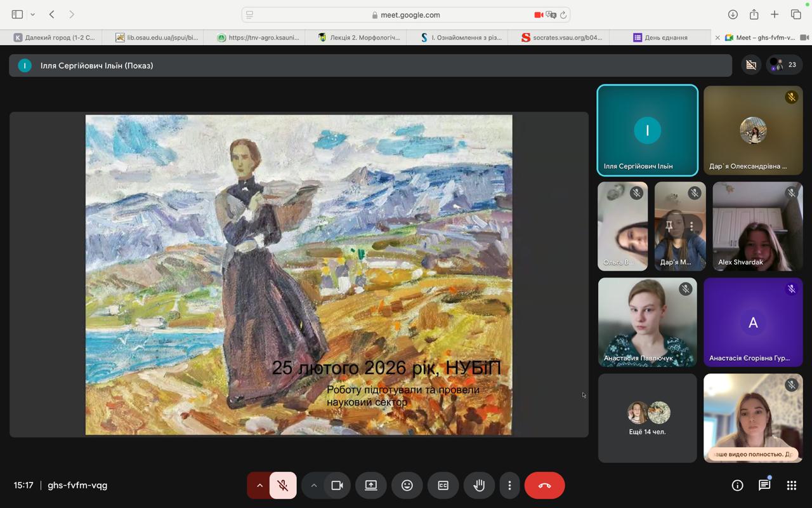Click the presenter avatar in the Показ banner

tap(25, 65)
